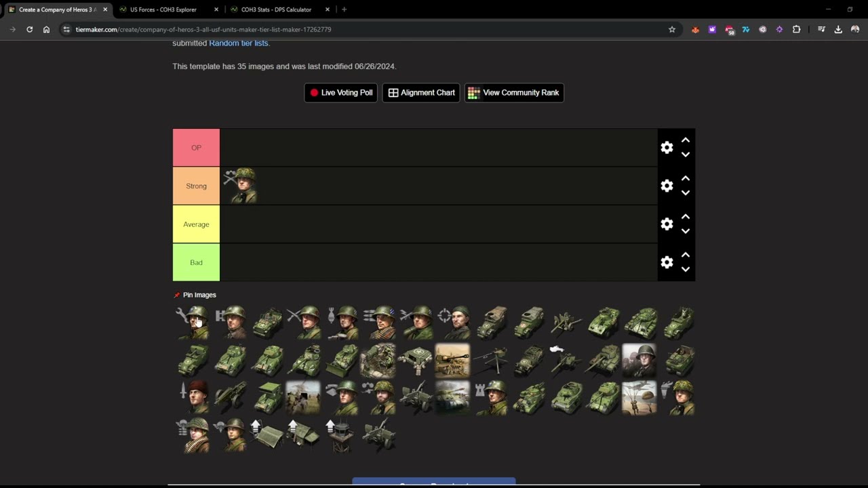
Task: Select the torch-icon camouflage helmet soldier
Action: (x=676, y=397)
